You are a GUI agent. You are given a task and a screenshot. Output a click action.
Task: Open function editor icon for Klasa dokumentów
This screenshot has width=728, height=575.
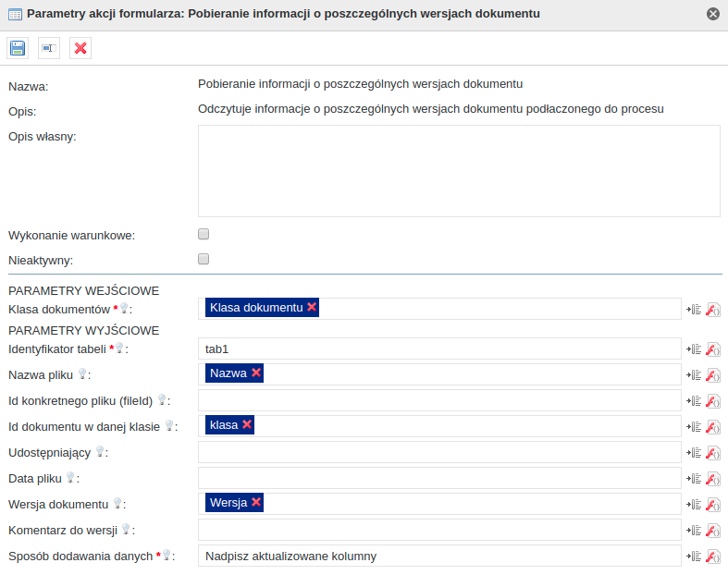click(x=713, y=309)
